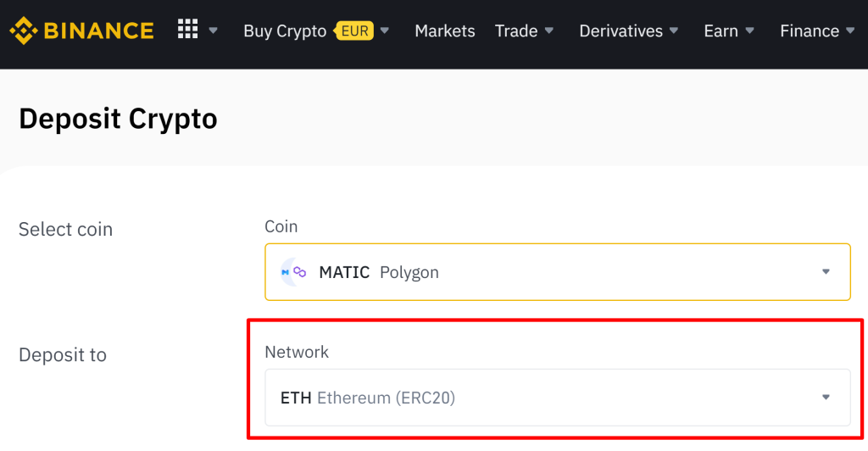Click the MATIC Polygon coin field
Image resolution: width=868 pixels, height=451 pixels.
point(557,272)
